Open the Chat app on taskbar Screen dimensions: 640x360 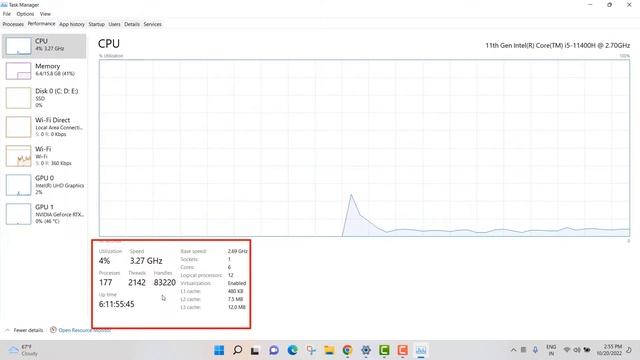pos(274,350)
